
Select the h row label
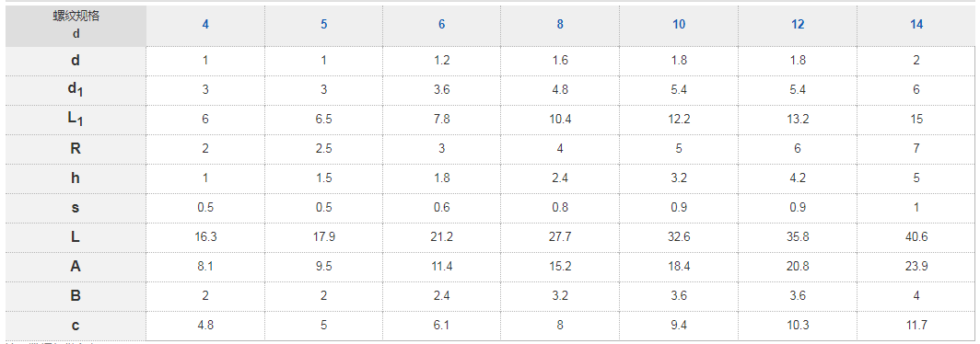coord(76,178)
